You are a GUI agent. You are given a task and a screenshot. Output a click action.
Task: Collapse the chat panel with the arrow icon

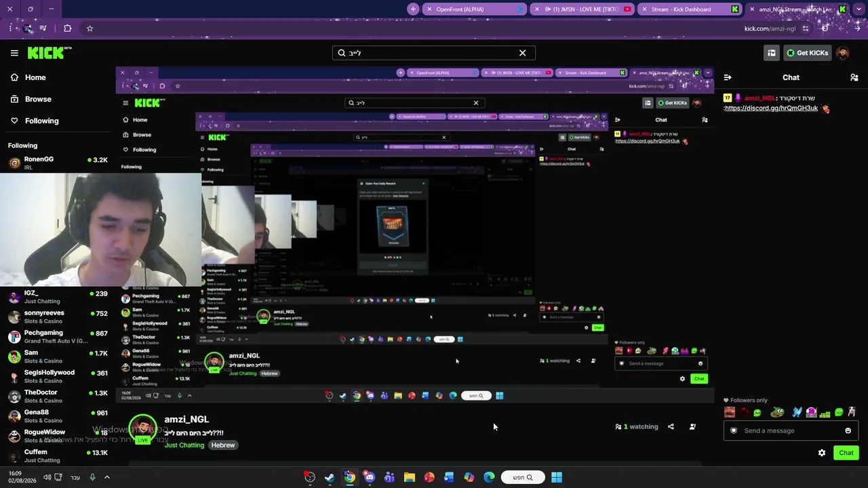[x=728, y=77]
